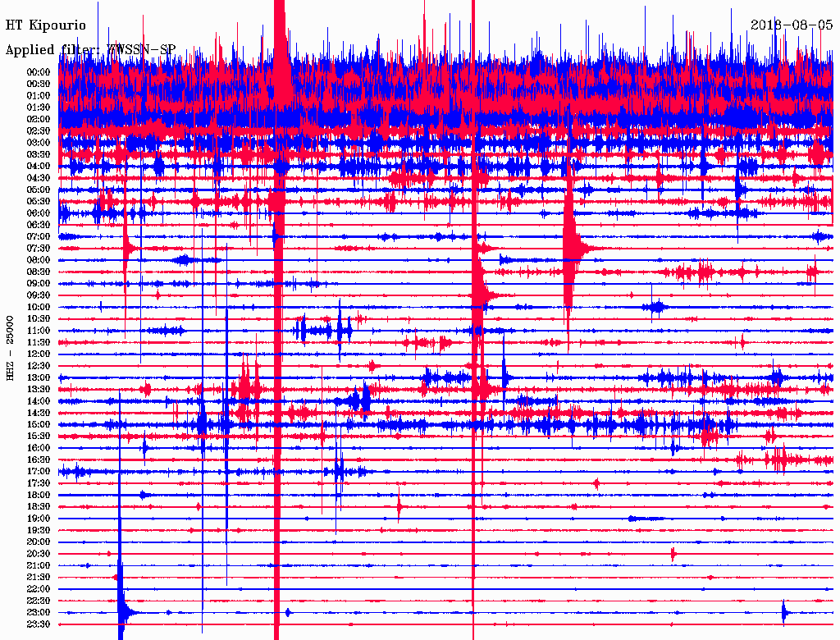Click the date label 2018-08-05
Viewport: 840px width, 640px height.
point(792,25)
